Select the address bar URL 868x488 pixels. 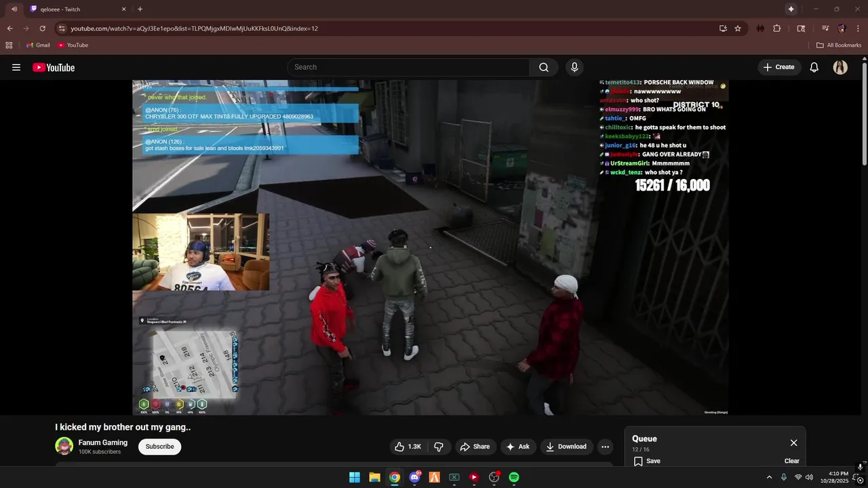point(195,28)
